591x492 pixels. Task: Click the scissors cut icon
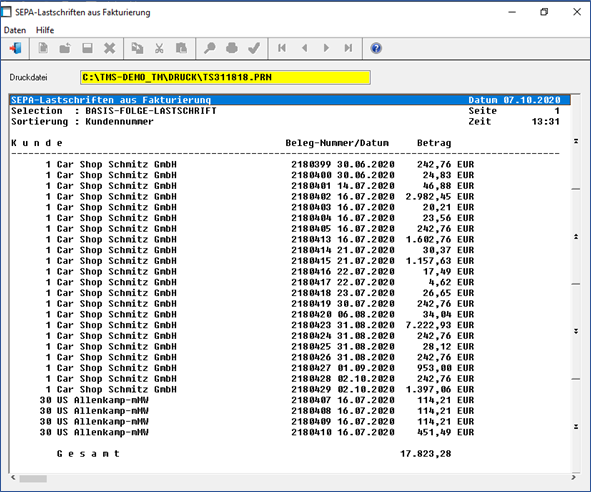[x=159, y=48]
